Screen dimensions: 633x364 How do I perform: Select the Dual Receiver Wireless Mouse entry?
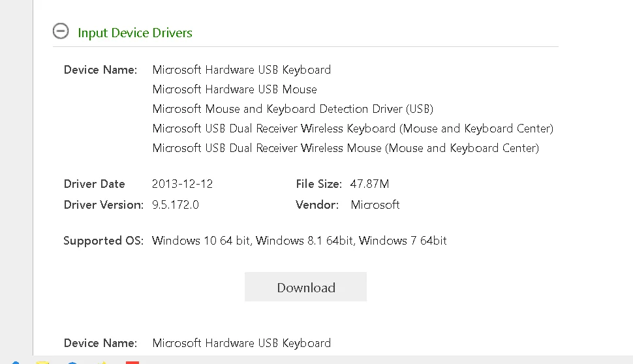pos(346,148)
